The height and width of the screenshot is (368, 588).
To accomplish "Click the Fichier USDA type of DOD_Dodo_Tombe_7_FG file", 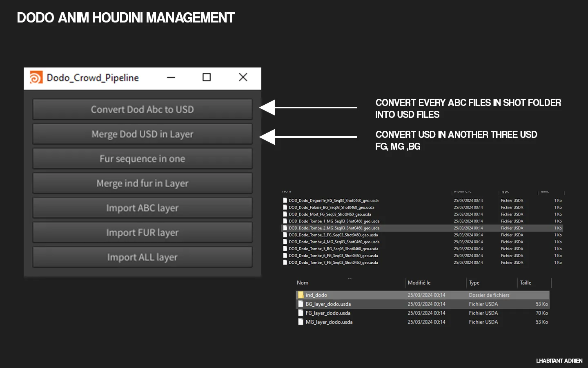I will coord(512,263).
